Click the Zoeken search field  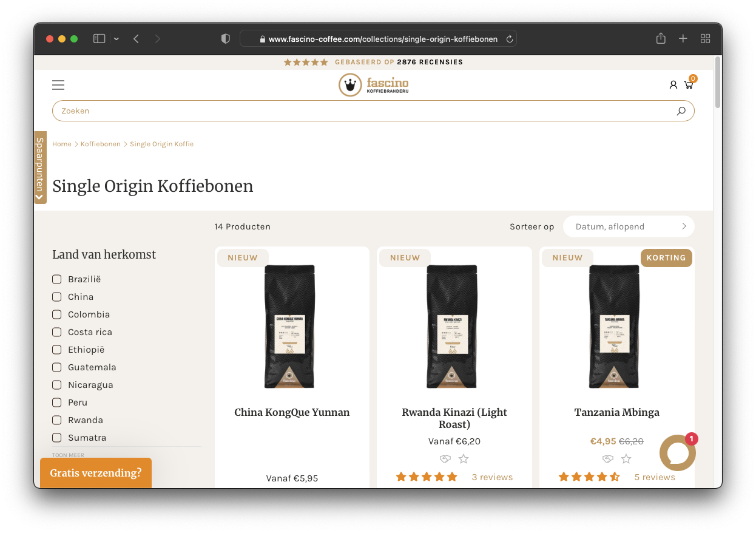click(x=373, y=111)
